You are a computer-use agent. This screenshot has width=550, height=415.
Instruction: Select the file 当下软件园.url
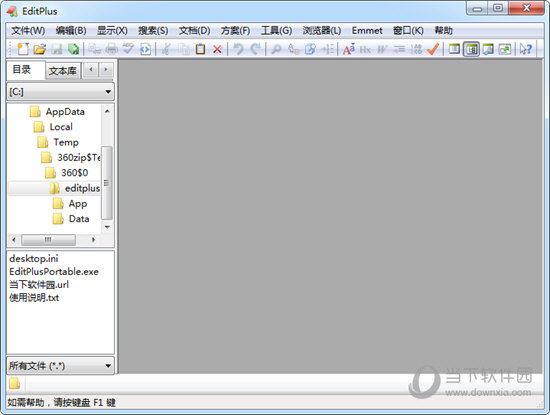[x=39, y=285]
